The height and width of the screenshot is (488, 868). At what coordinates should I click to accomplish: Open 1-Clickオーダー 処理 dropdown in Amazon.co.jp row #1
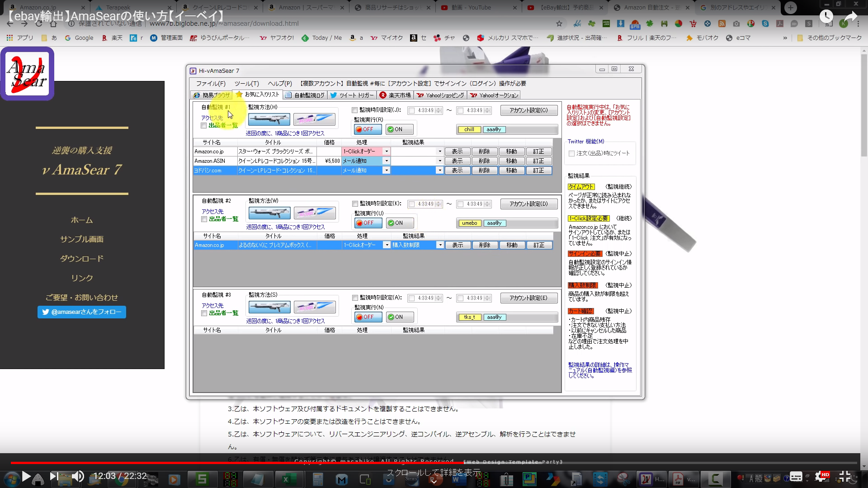[387, 152]
